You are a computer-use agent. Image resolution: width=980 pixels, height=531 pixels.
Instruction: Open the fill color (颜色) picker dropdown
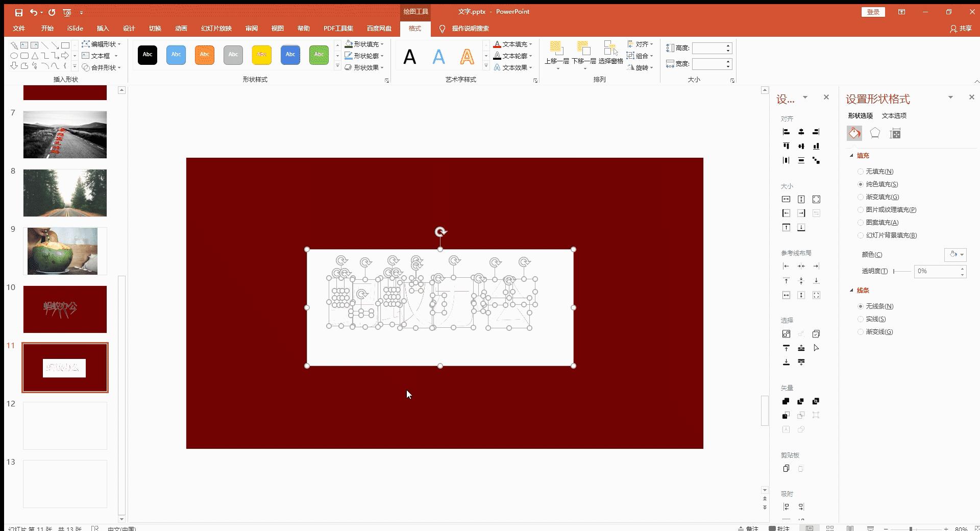tap(955, 254)
